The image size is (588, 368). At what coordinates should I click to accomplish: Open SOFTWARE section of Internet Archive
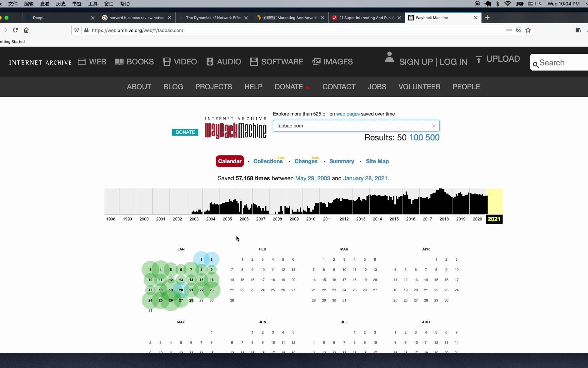pos(276,62)
